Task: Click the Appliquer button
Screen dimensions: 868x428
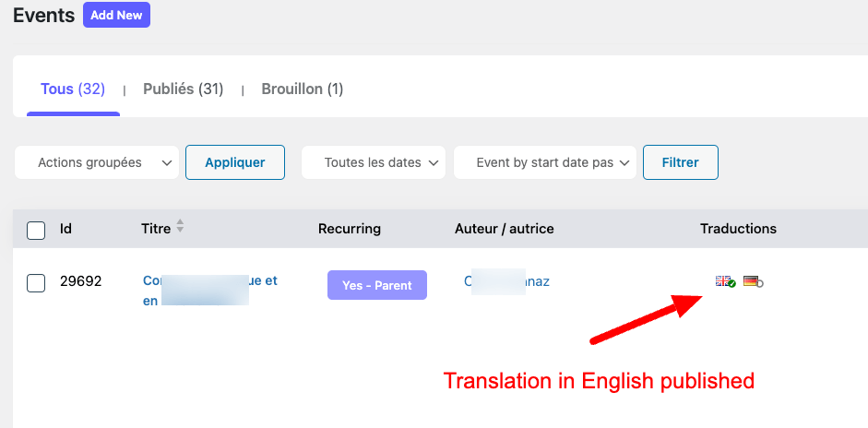Action: click(x=235, y=162)
